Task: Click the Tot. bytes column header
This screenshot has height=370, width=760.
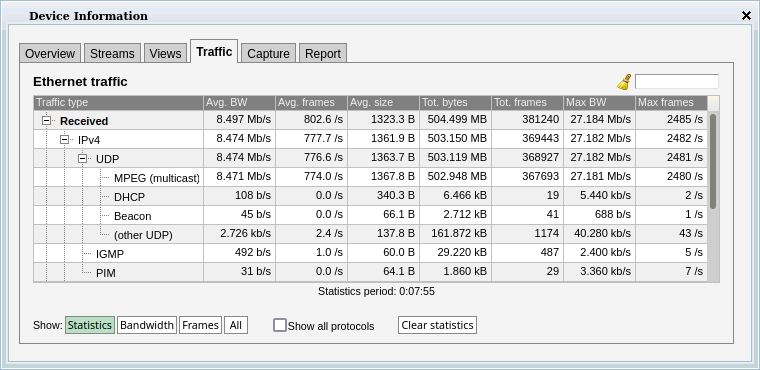Action: pyautogui.click(x=456, y=103)
